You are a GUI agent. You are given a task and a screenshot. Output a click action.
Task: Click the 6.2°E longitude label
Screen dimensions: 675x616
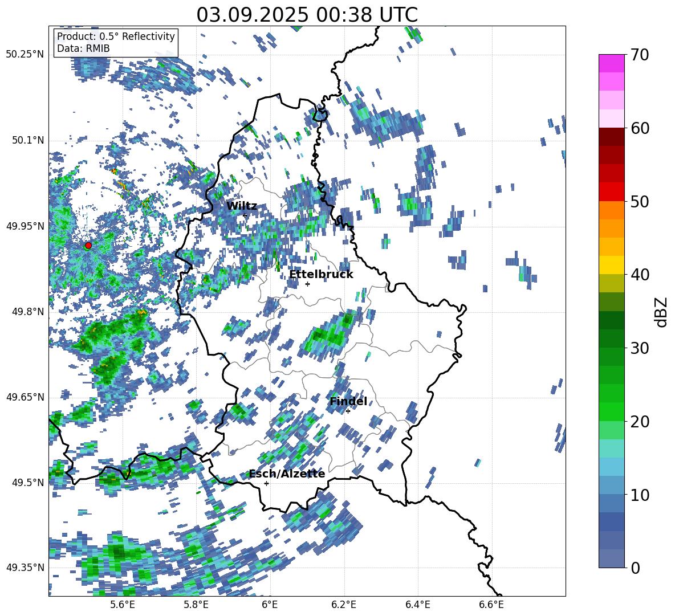344,605
